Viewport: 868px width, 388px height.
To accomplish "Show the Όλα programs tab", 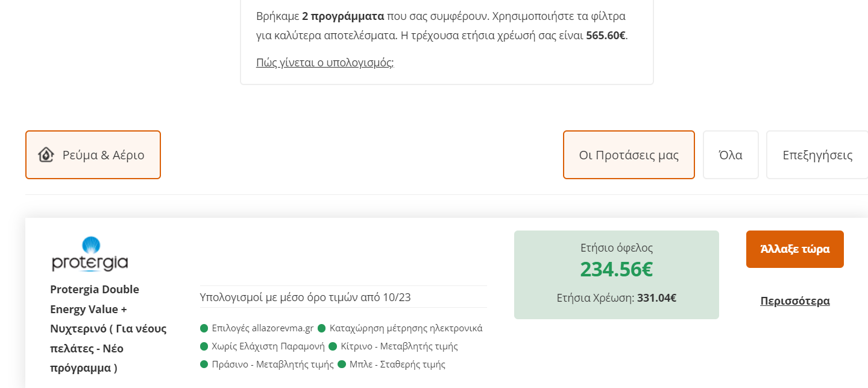I will [x=731, y=155].
